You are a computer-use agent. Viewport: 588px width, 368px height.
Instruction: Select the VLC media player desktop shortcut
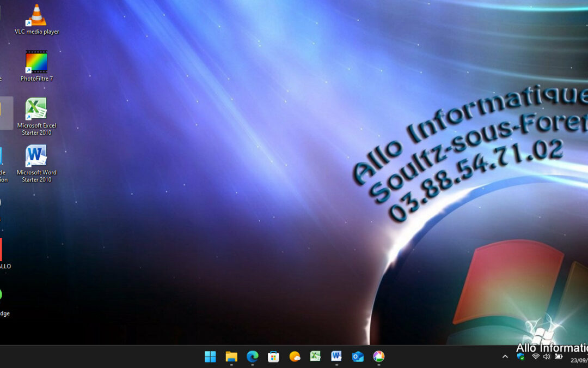click(36, 20)
